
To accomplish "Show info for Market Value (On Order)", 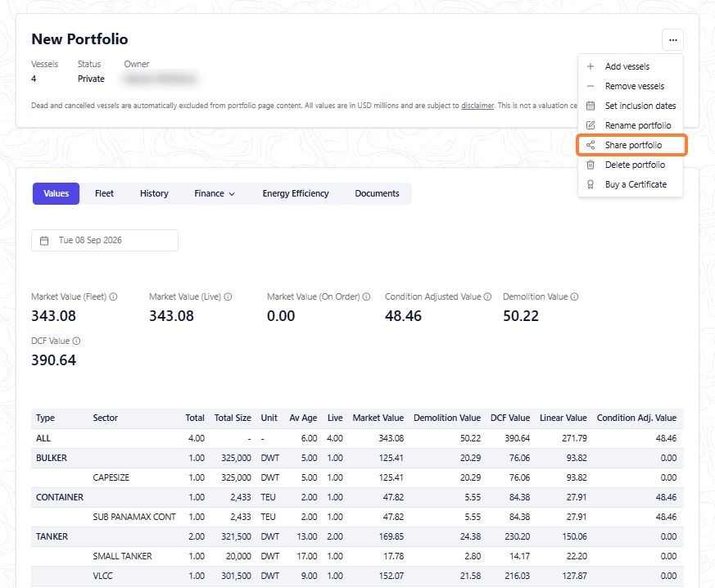I will point(366,296).
